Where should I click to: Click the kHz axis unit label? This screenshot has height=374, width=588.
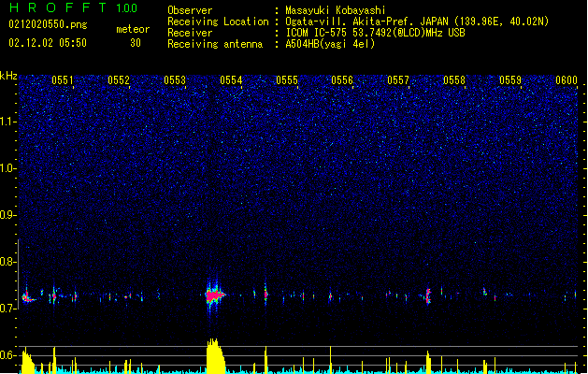click(8, 76)
